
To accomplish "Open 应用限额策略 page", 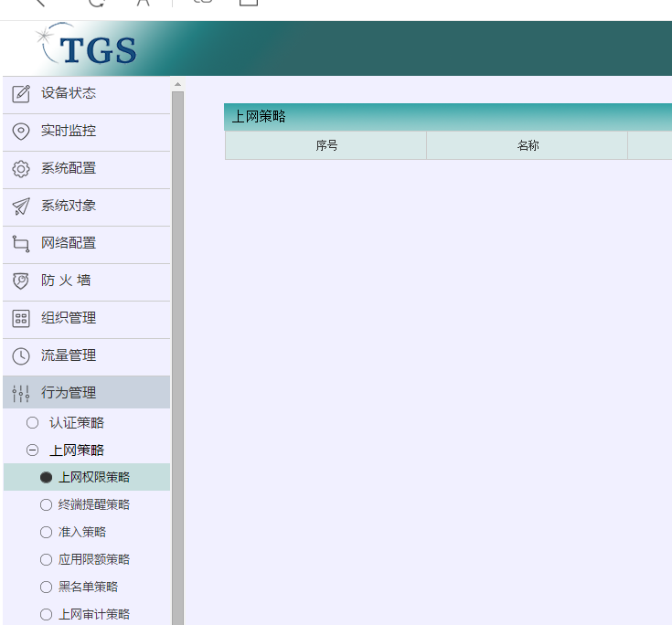I will point(94,559).
